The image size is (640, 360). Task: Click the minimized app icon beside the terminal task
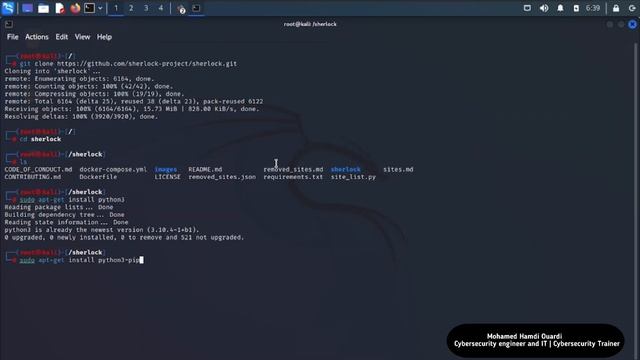(181, 9)
